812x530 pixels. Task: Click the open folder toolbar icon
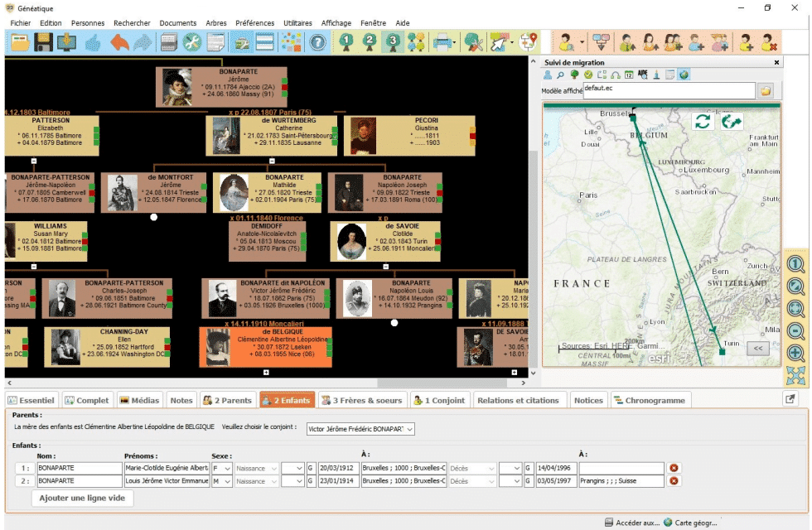click(x=20, y=41)
